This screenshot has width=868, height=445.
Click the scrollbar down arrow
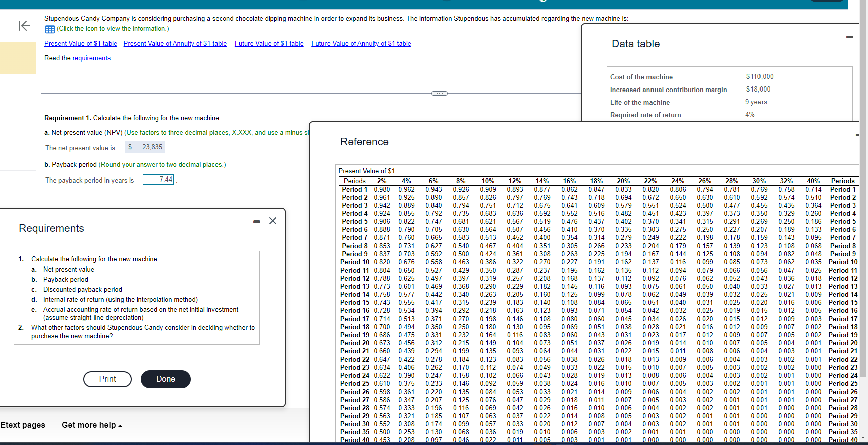863,438
